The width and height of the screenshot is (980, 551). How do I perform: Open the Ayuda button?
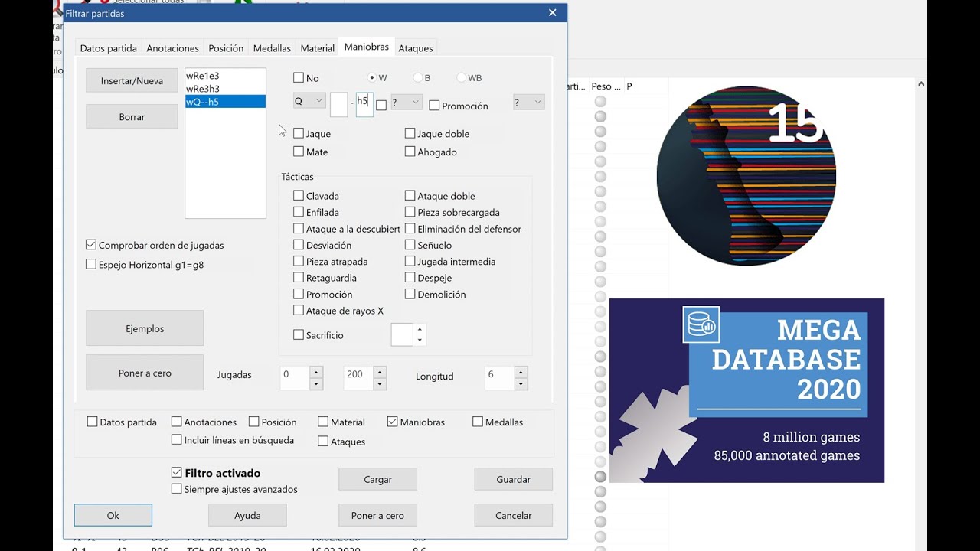(247, 515)
